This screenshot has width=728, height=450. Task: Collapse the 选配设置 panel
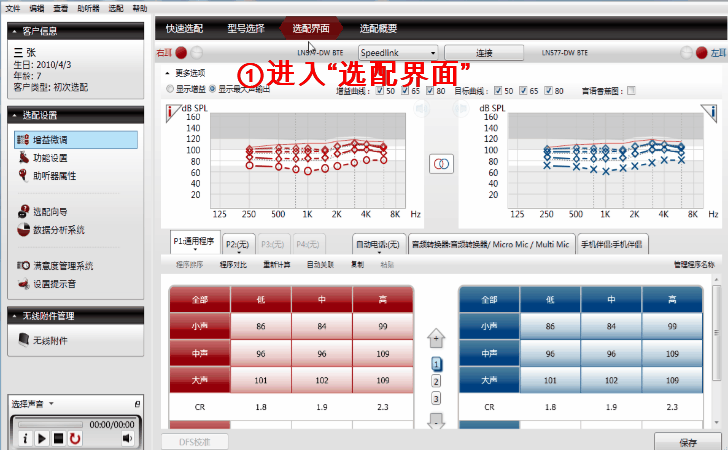tap(14, 115)
